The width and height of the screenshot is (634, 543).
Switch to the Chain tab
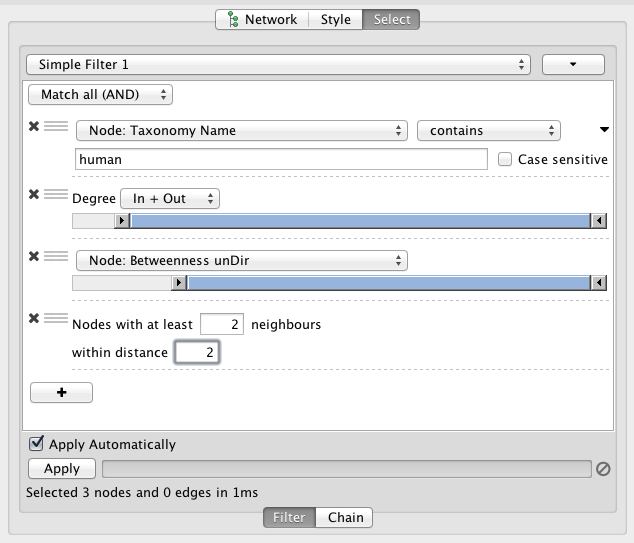point(345,517)
